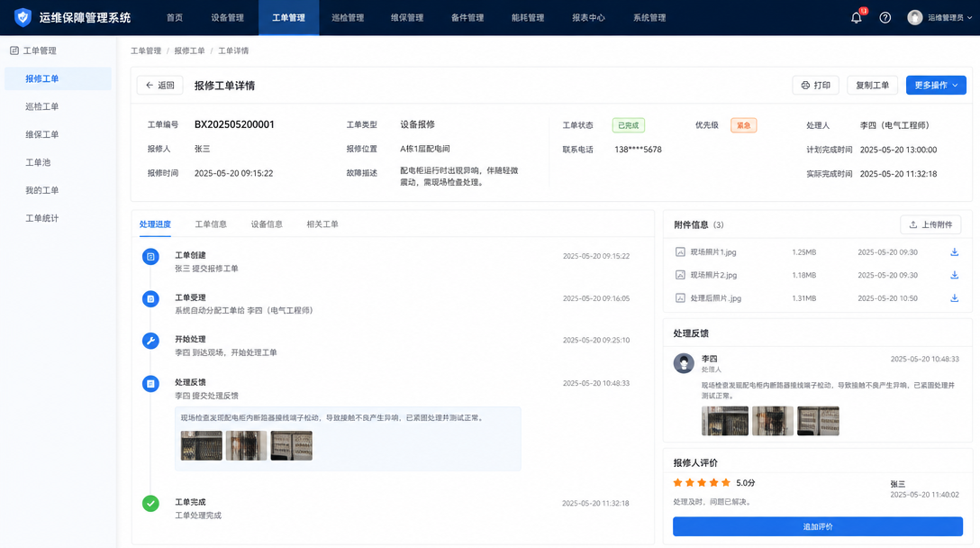
Task: Switch to the 设备信息 tab
Action: [x=267, y=224]
